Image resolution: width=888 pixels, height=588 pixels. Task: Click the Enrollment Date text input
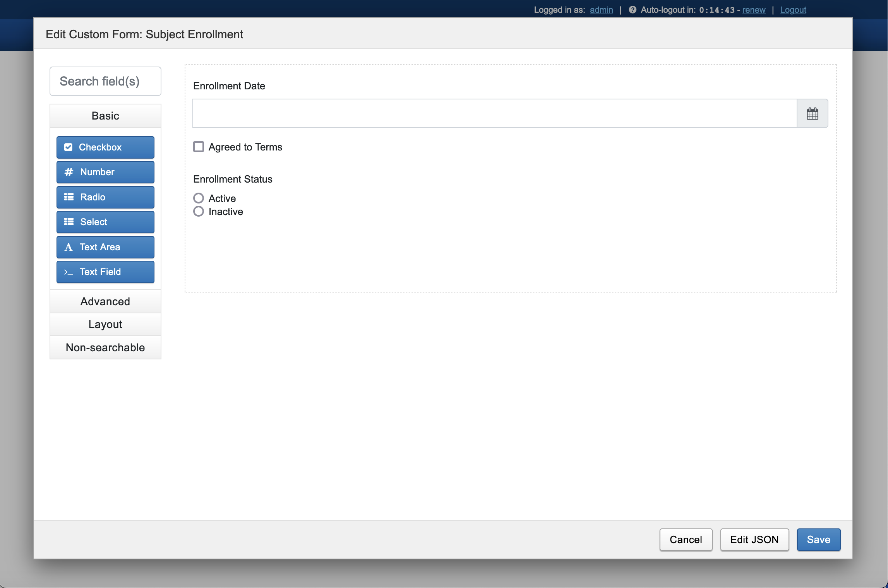pos(494,114)
